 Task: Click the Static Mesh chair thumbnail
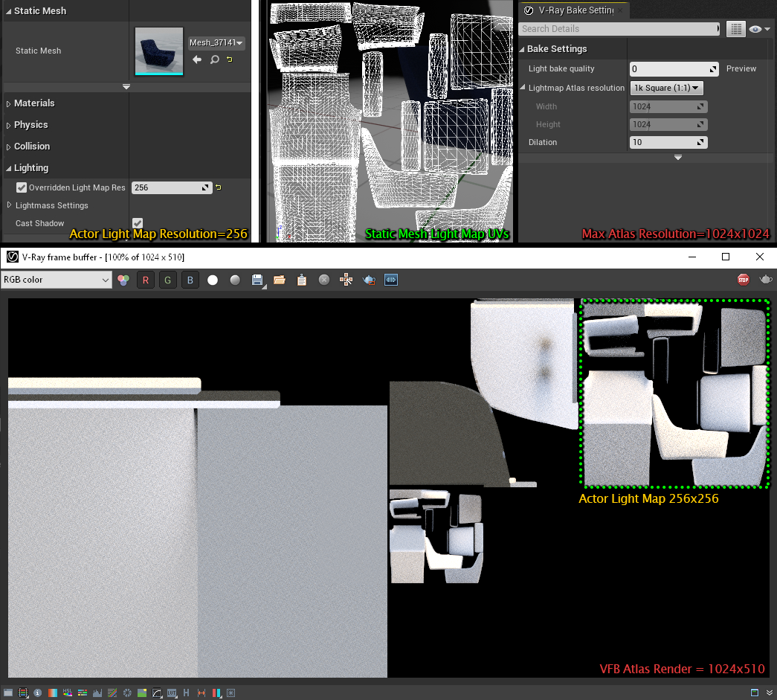(x=159, y=51)
